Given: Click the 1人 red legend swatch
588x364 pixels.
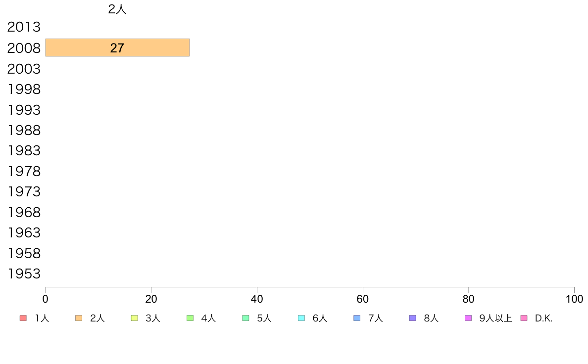Looking at the screenshot, I should pyautogui.click(x=23, y=318).
